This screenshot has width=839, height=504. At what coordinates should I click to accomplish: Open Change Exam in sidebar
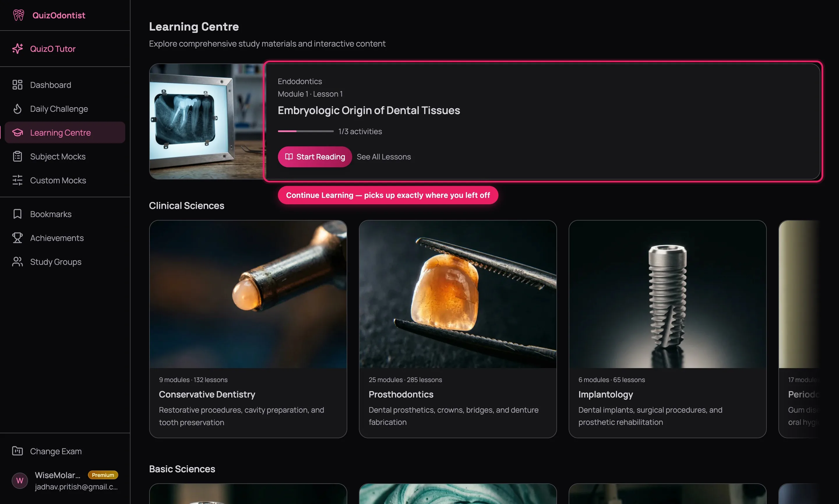pyautogui.click(x=56, y=451)
